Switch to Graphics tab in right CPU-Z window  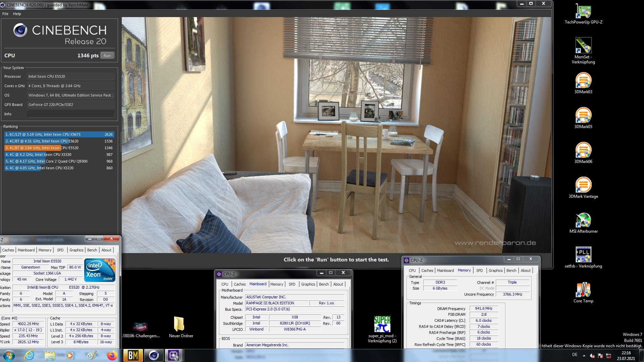tap(496, 270)
